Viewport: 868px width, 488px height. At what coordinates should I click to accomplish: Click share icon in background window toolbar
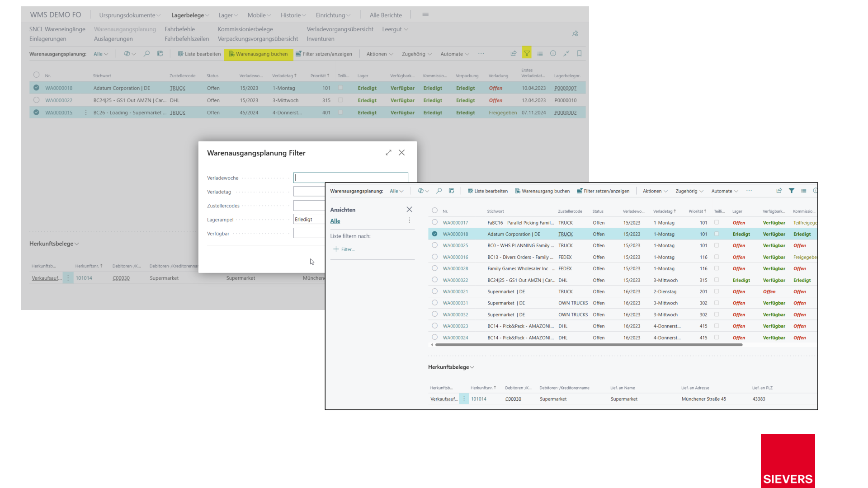coord(514,53)
